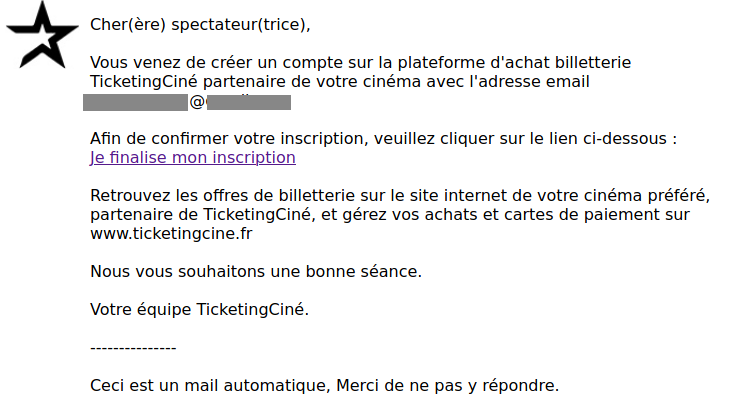Click 'Nous vous souhaitons une bonne séance.'

[256, 272]
